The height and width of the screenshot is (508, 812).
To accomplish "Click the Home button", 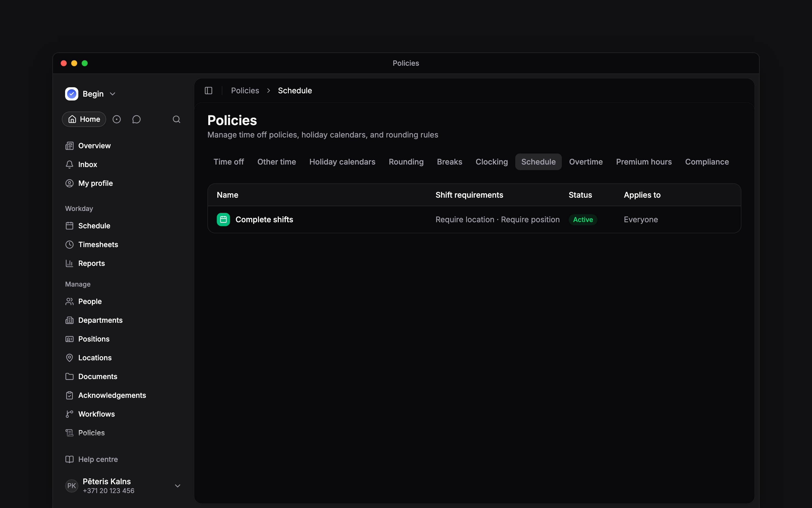I will coord(84,119).
